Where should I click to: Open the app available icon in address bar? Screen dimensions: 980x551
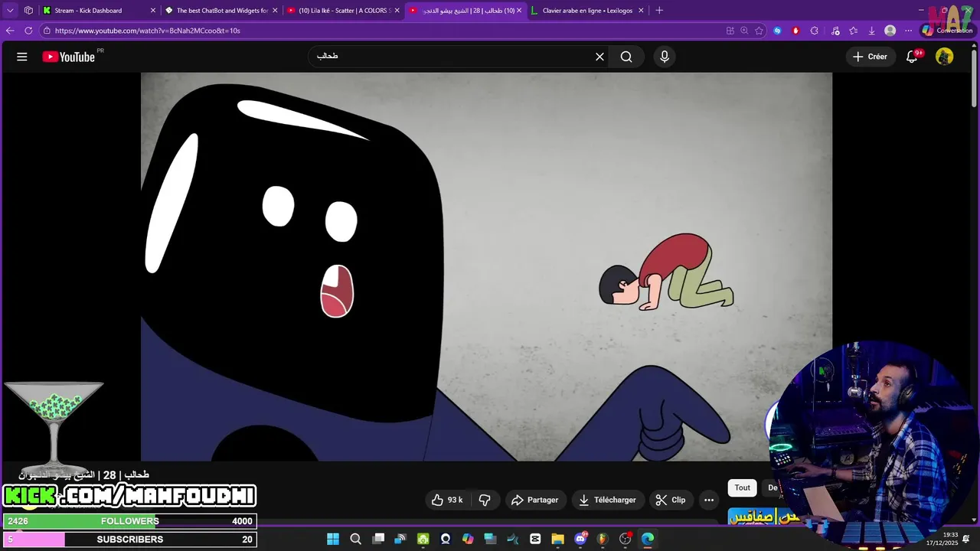click(x=730, y=31)
